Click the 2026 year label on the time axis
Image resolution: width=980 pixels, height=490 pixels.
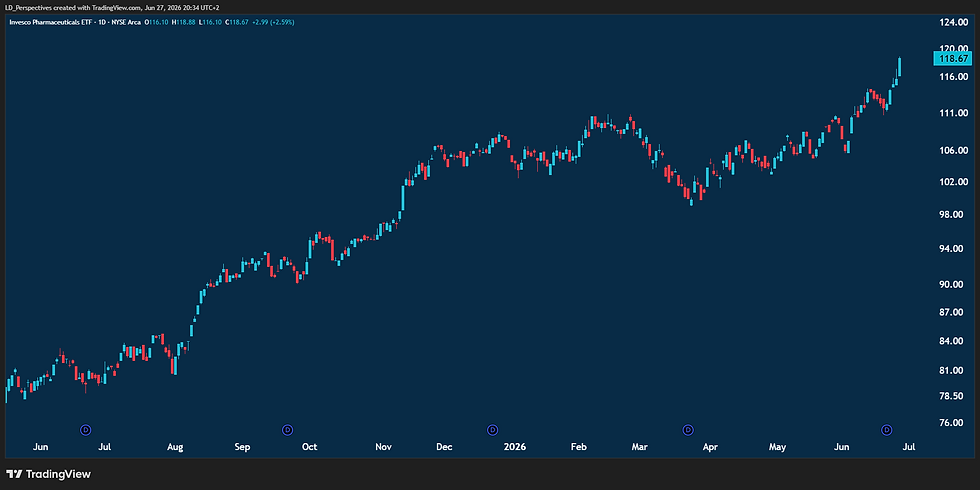516,448
